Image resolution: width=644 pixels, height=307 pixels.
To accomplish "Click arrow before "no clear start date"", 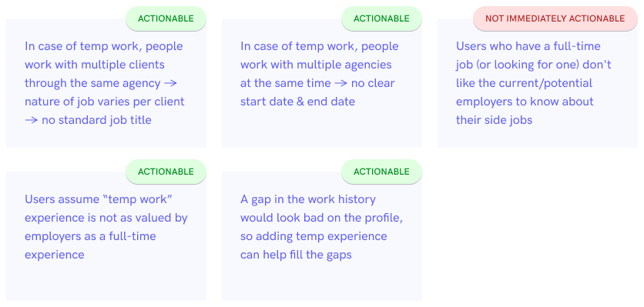I will (x=340, y=83).
